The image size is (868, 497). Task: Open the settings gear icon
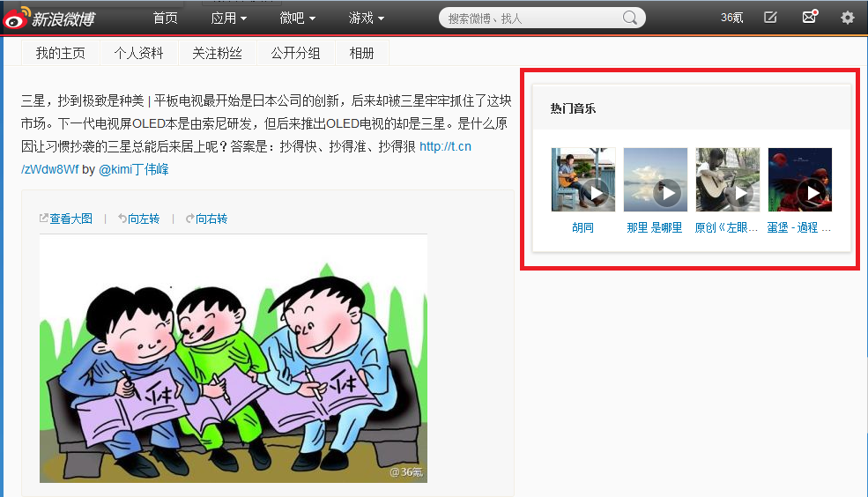[x=847, y=18]
